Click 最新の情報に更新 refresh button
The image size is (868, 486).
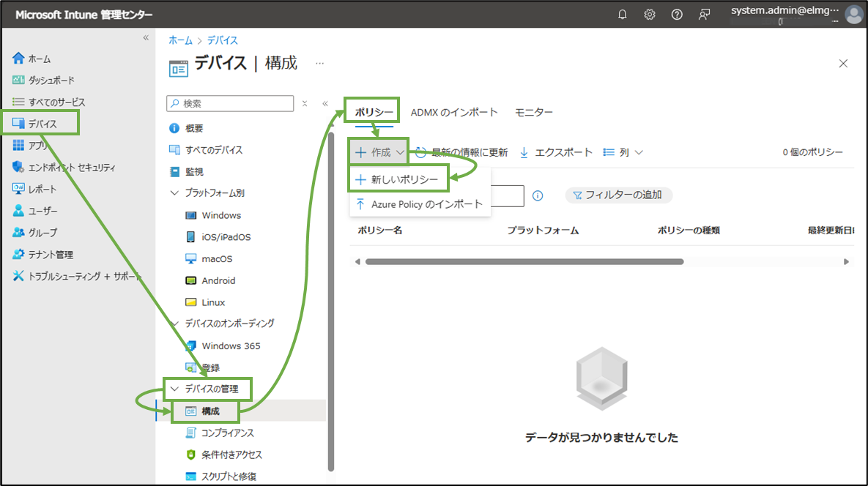click(x=461, y=152)
